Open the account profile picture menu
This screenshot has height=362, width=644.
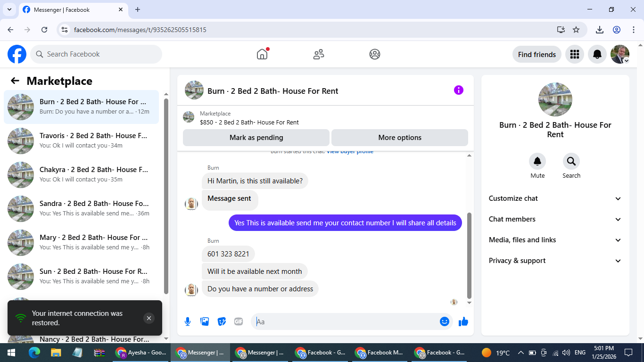click(x=620, y=54)
